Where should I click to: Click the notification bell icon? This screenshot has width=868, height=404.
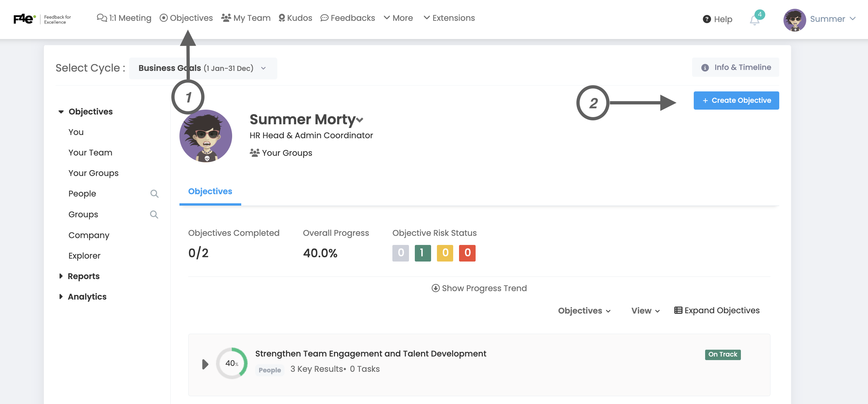[x=754, y=20]
